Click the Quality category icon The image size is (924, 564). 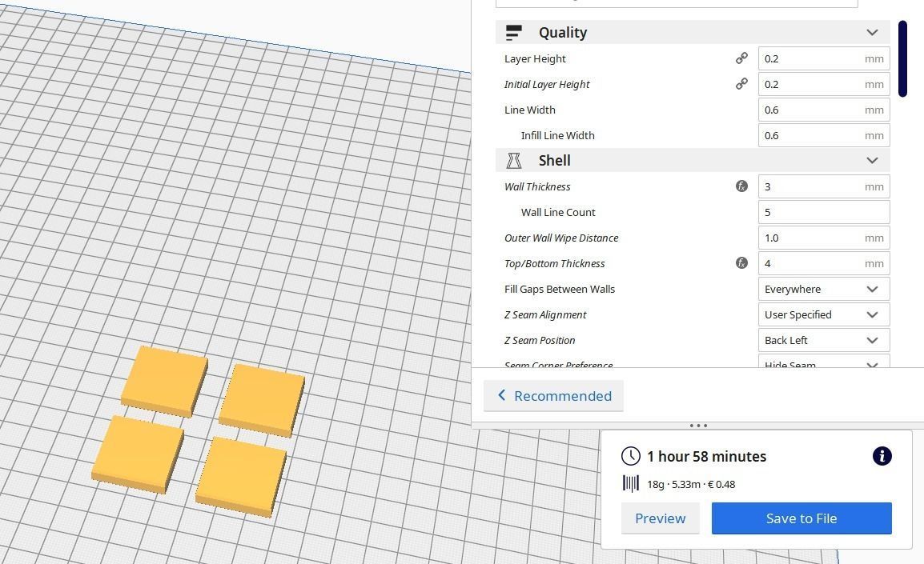click(514, 32)
